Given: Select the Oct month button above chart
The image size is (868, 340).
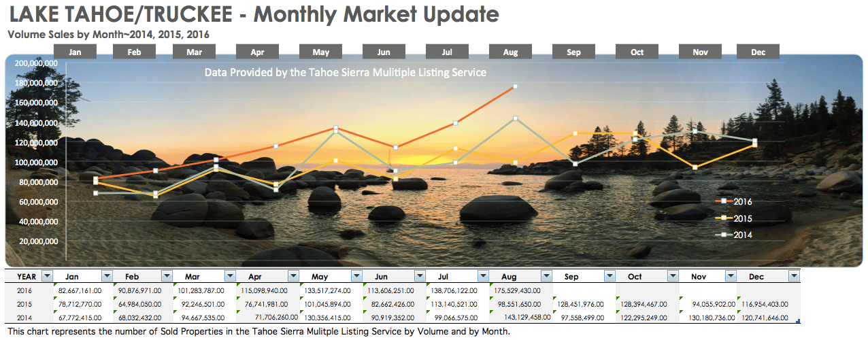Looking at the screenshot, I should tap(637, 52).
